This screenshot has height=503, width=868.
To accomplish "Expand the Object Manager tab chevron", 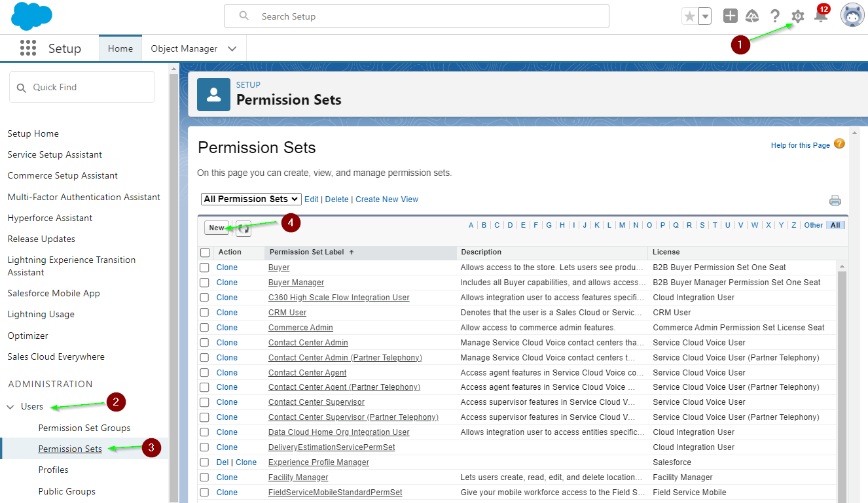I will (x=232, y=48).
